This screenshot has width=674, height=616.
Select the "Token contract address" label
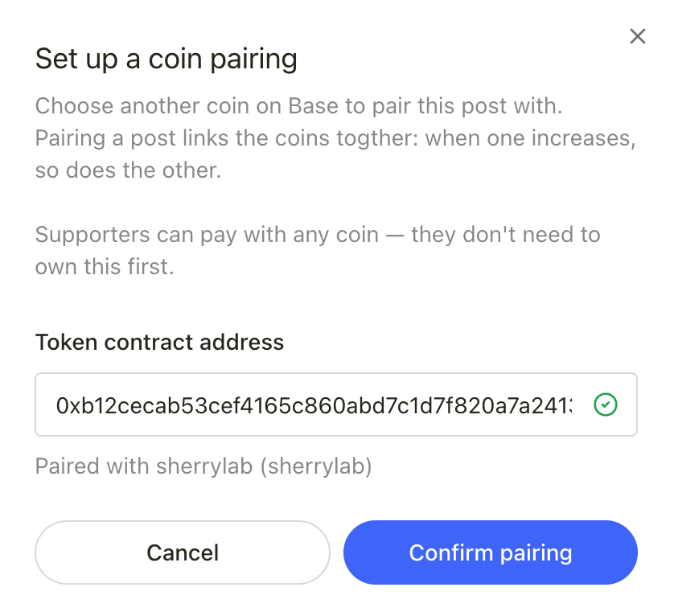pos(159,342)
